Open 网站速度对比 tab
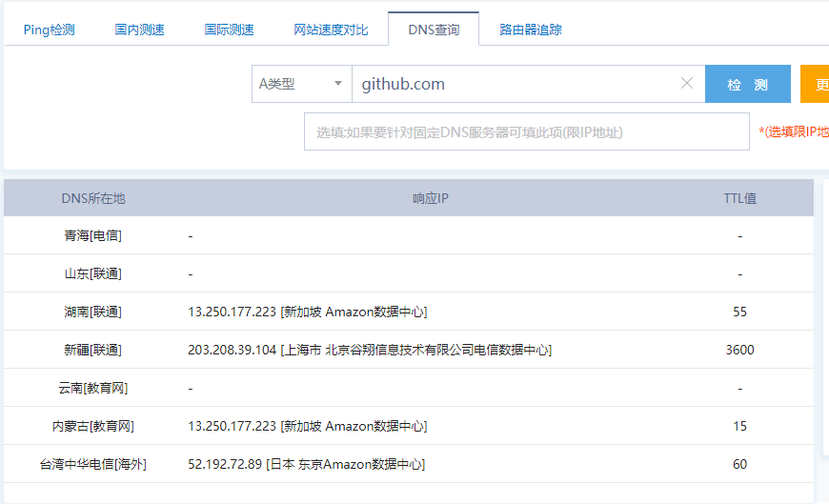Screen dimensions: 829x504 [x=331, y=30]
